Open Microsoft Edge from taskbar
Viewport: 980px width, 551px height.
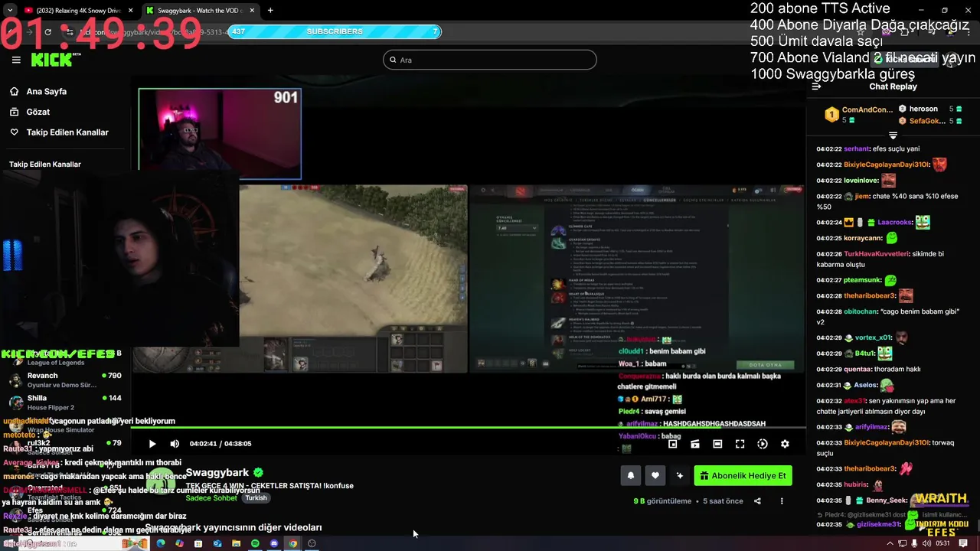pyautogui.click(x=160, y=543)
